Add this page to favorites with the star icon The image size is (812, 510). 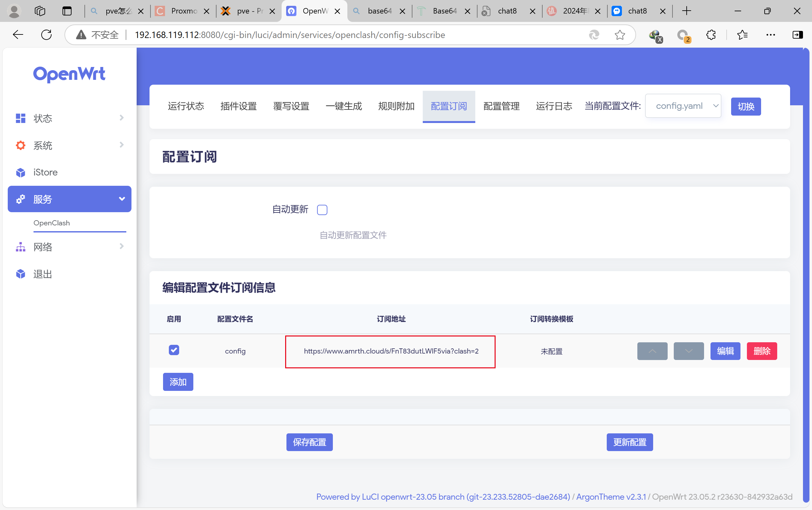tap(620, 35)
